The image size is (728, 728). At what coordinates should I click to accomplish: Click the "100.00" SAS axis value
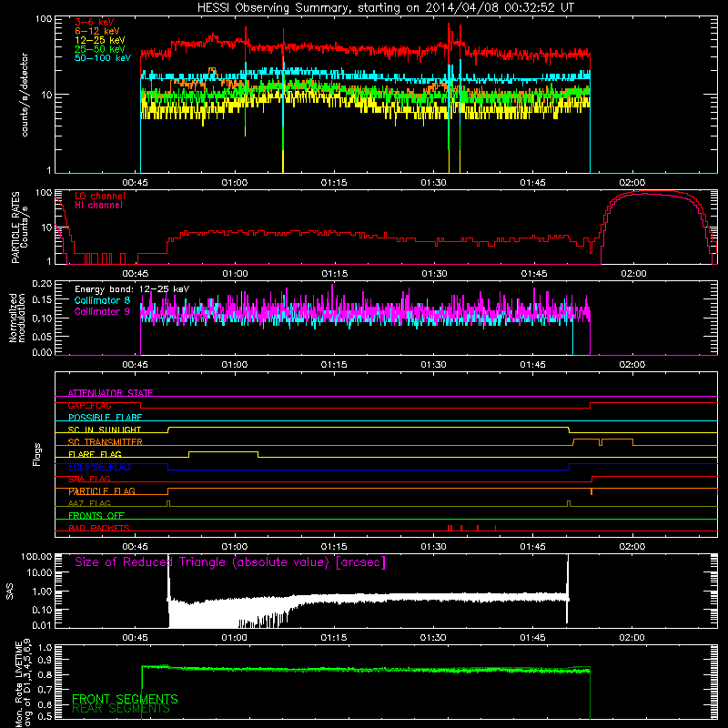(36, 556)
